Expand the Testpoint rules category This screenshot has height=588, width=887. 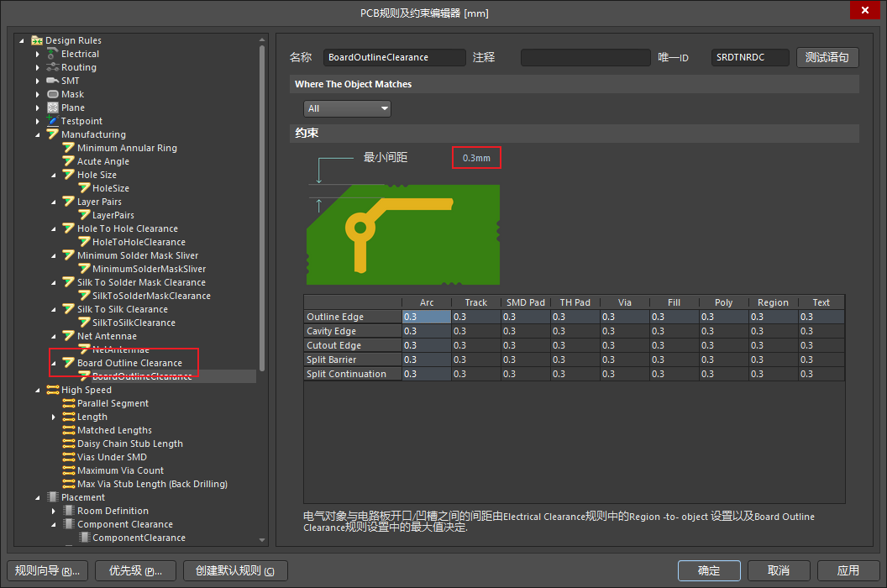coord(37,121)
